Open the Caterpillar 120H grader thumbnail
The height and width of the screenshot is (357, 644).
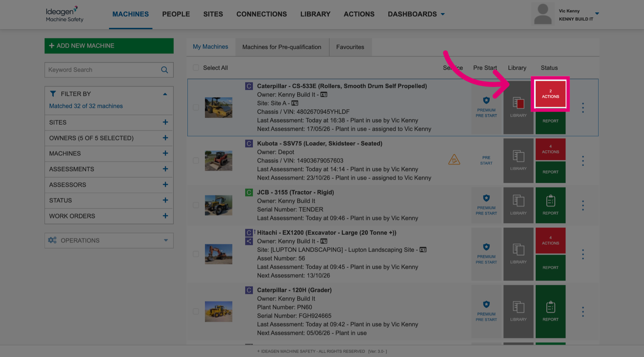click(x=219, y=311)
